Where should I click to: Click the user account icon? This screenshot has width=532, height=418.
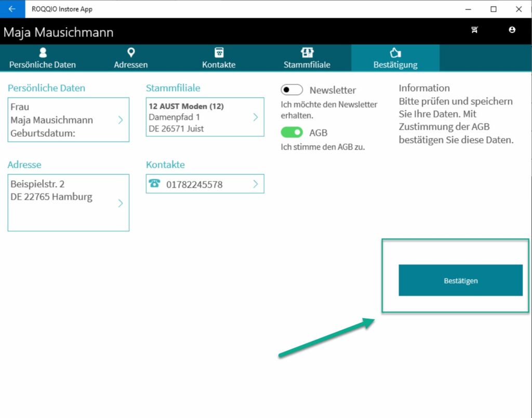click(x=512, y=30)
